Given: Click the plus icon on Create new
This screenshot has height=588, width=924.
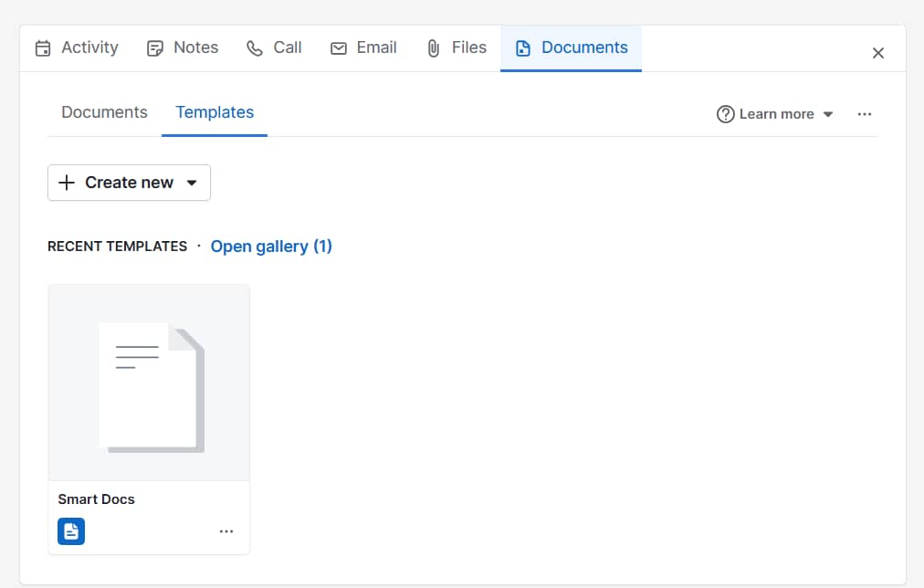Looking at the screenshot, I should [67, 183].
